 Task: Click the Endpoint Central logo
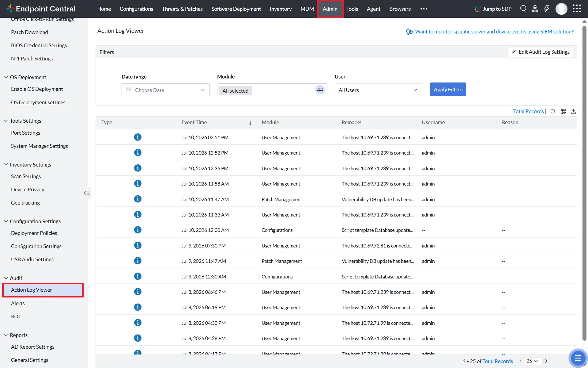coord(40,9)
